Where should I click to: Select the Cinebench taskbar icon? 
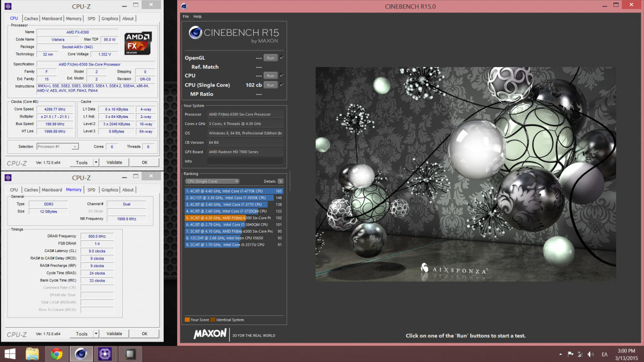tap(82, 353)
